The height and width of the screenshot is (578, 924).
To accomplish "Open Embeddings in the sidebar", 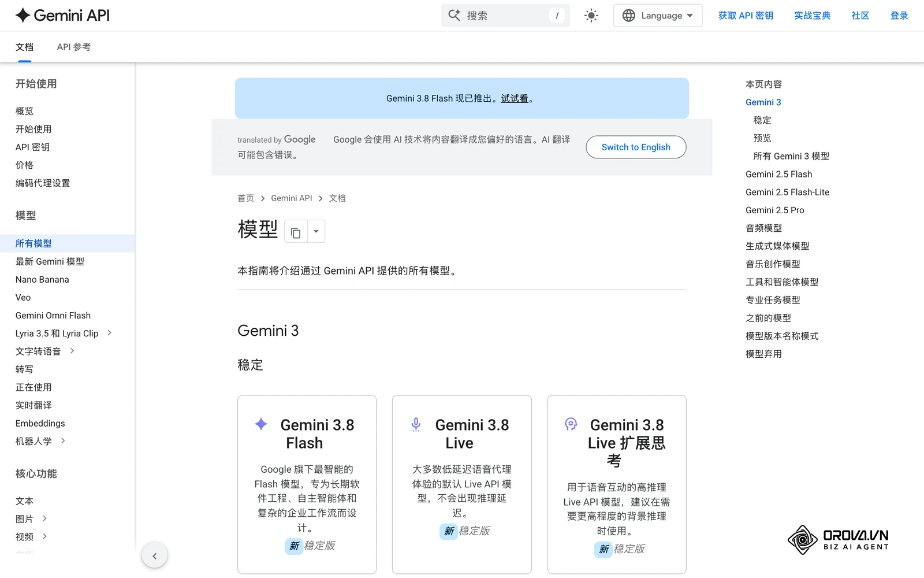I will 40,423.
